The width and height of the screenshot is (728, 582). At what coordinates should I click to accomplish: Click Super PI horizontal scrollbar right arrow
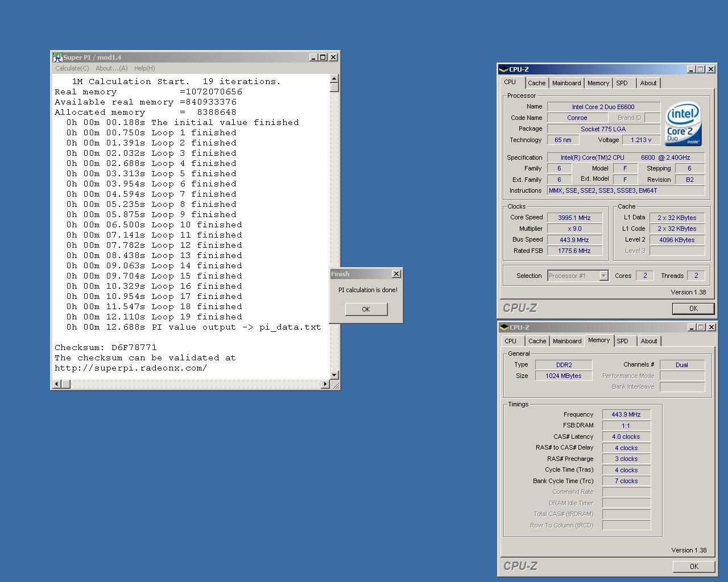click(x=325, y=384)
